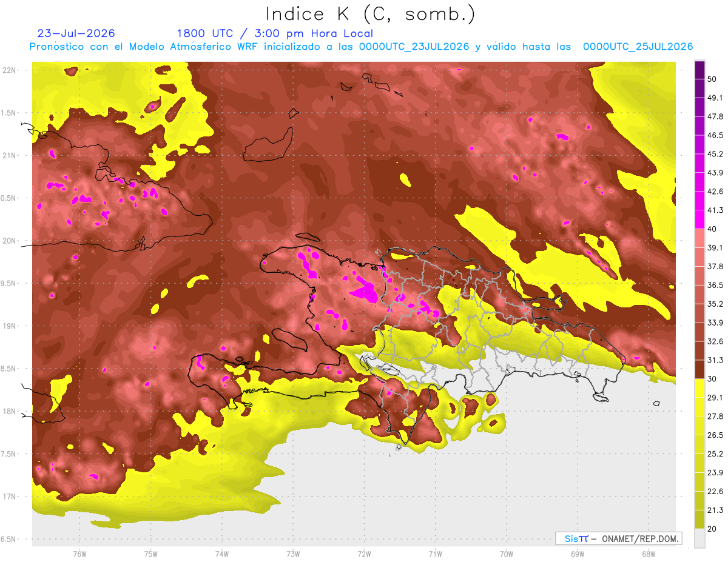Image resolution: width=728 pixels, height=562 pixels.
Task: Click the initialization stamp "0000UTC_23JUL2026"
Action: pyautogui.click(x=414, y=47)
